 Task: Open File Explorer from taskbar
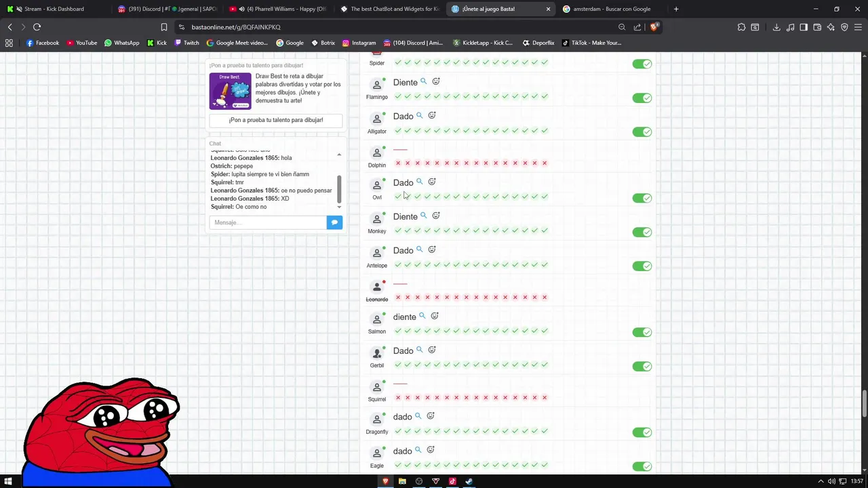[402, 481]
